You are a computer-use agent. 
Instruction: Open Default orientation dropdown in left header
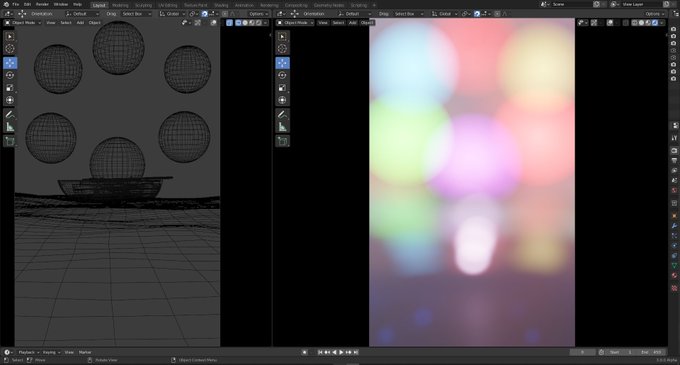click(x=82, y=14)
